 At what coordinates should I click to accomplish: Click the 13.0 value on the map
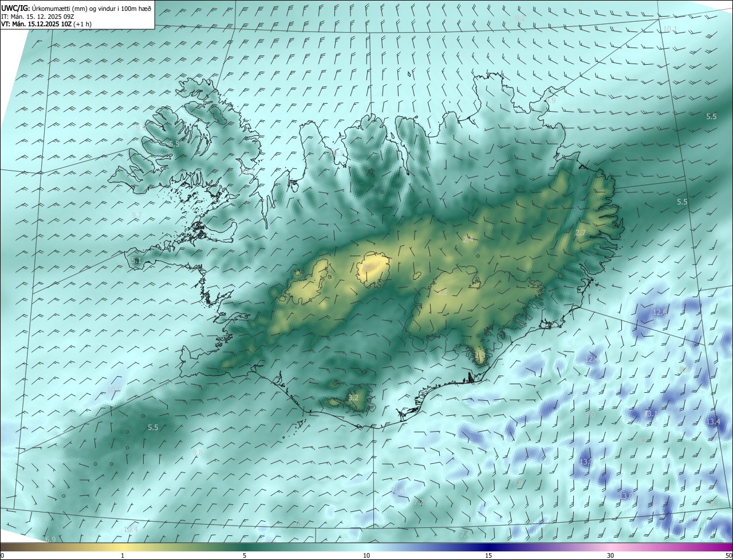click(626, 495)
